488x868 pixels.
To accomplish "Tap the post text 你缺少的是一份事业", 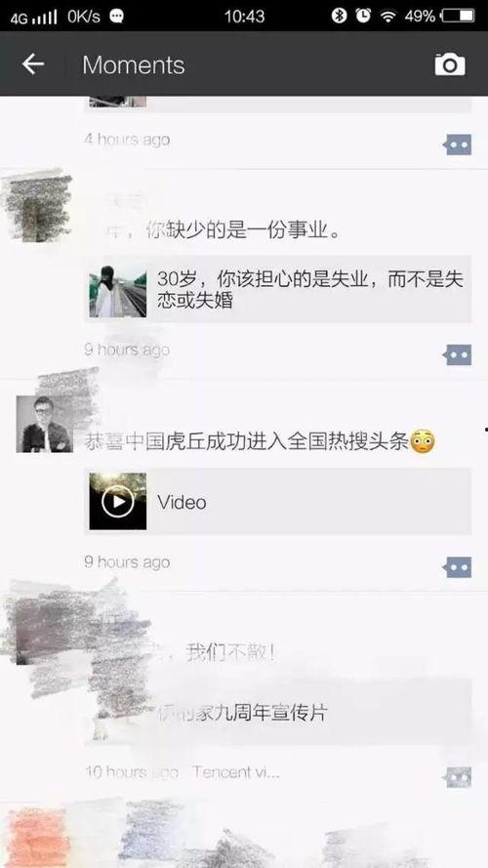I will point(242,229).
